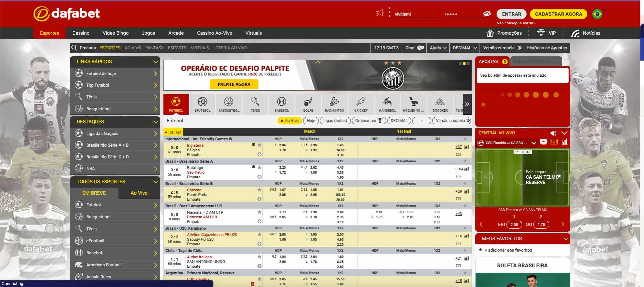Select the eFutebol sport icon

(x=202, y=104)
